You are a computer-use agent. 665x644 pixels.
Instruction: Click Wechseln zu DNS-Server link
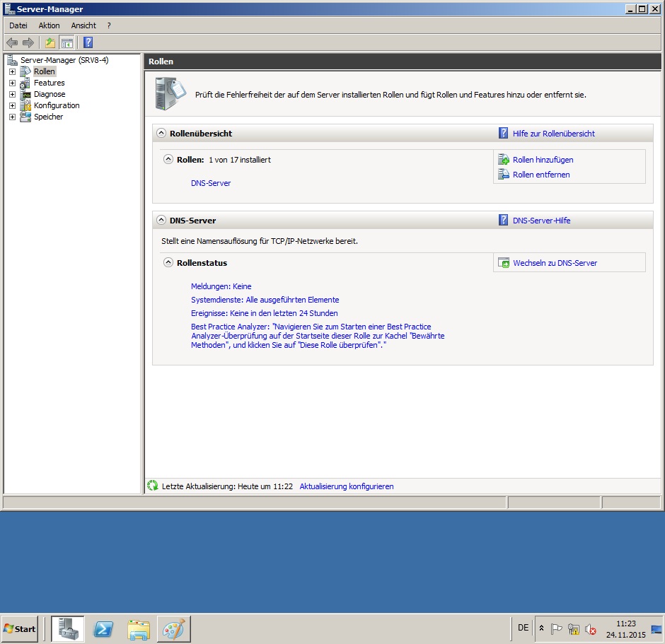(555, 263)
